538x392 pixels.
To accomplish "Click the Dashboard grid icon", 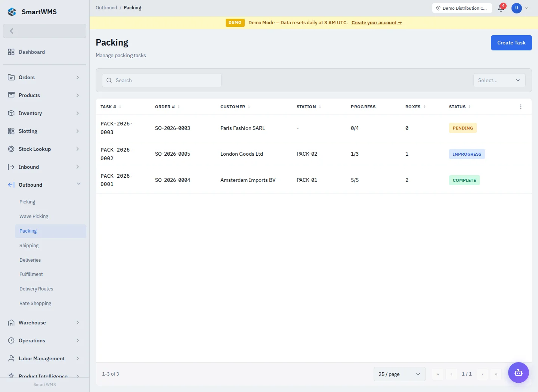I will 11,52.
